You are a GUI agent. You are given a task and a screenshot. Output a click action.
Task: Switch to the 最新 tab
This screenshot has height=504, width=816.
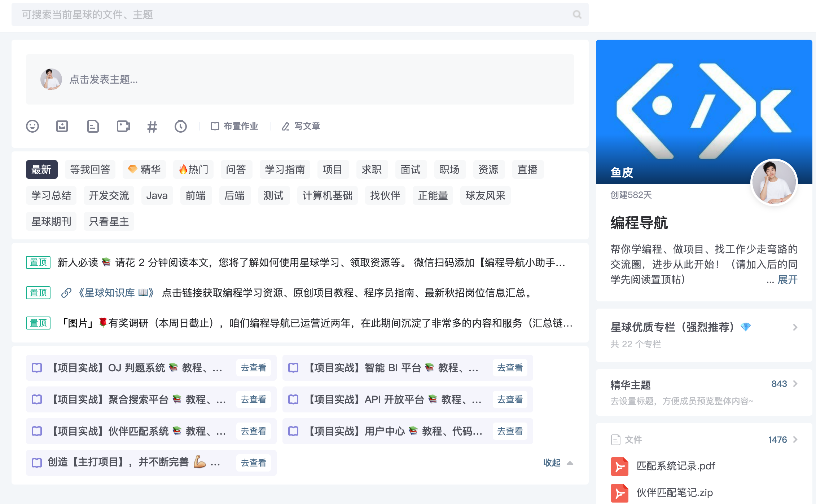pyautogui.click(x=41, y=169)
